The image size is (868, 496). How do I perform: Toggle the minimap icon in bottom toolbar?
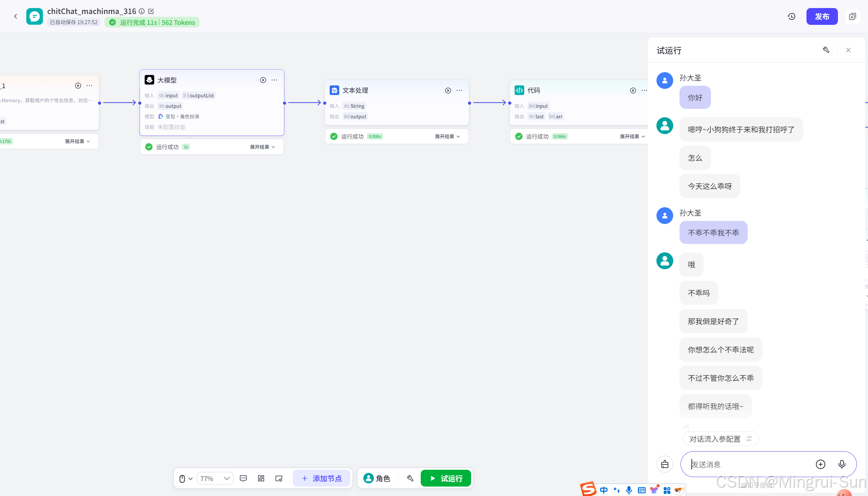coord(279,478)
